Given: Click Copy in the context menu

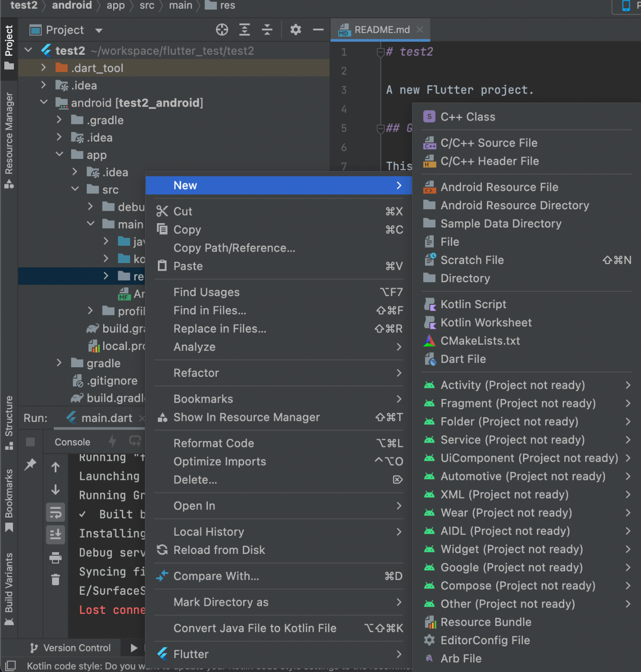Looking at the screenshot, I should click(x=279, y=229).
